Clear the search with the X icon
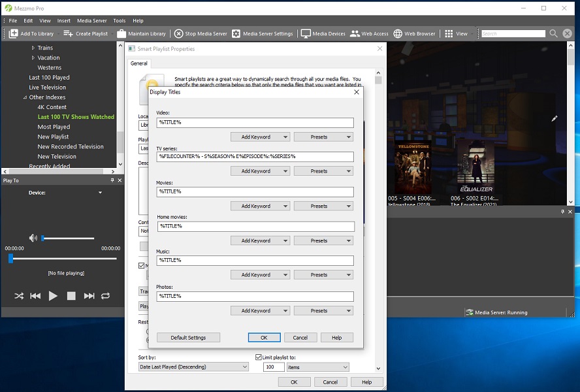580x392 pixels. point(567,34)
